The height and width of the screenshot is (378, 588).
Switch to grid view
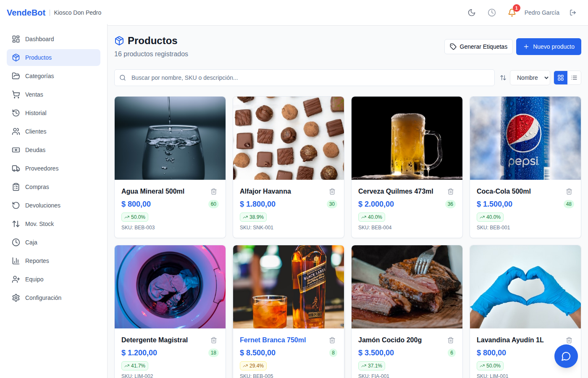coord(561,78)
